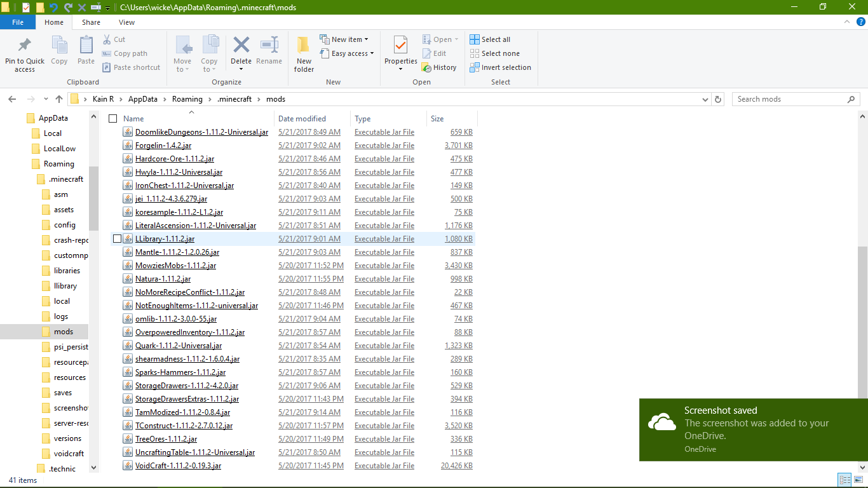This screenshot has width=868, height=488.
Task: Click the Search mods input field
Action: pyautogui.click(x=790, y=99)
